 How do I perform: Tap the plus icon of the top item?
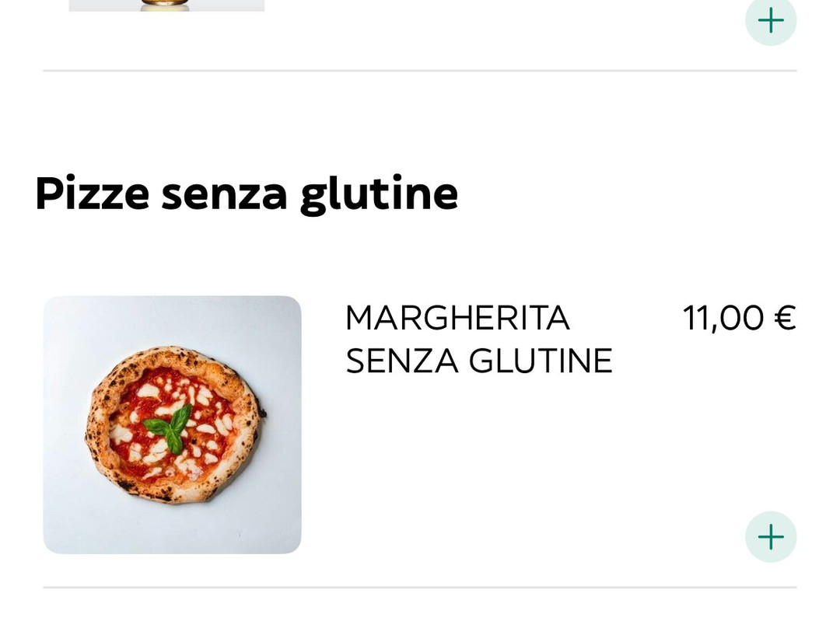tap(770, 21)
